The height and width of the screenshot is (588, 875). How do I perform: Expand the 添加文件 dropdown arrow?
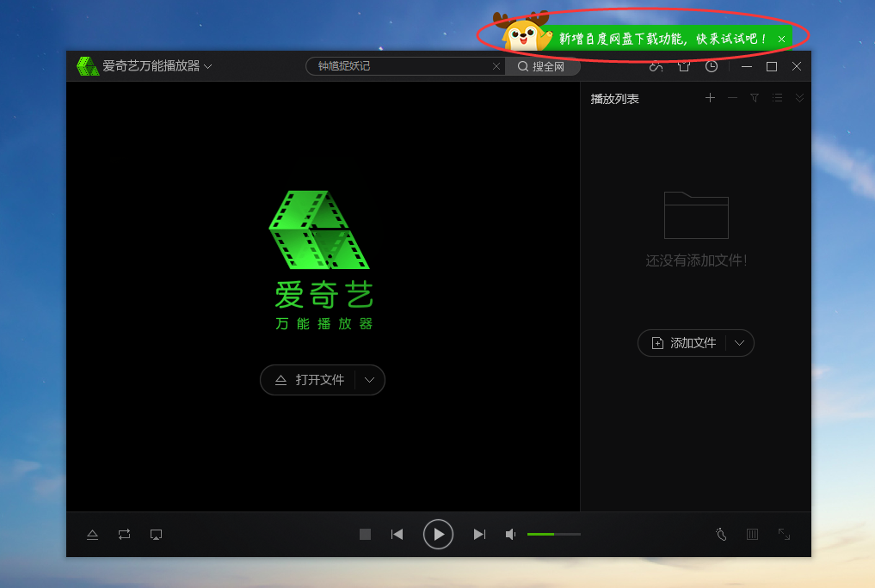(x=739, y=343)
